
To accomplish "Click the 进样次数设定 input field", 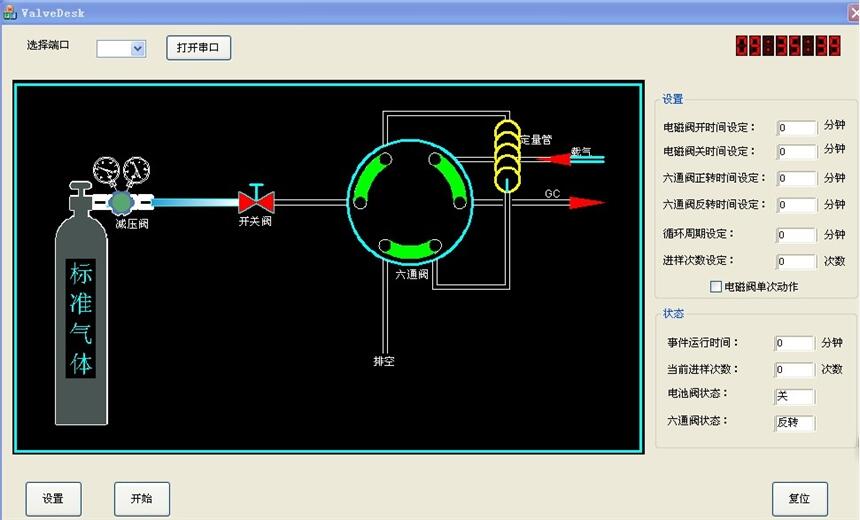I will coord(796,262).
